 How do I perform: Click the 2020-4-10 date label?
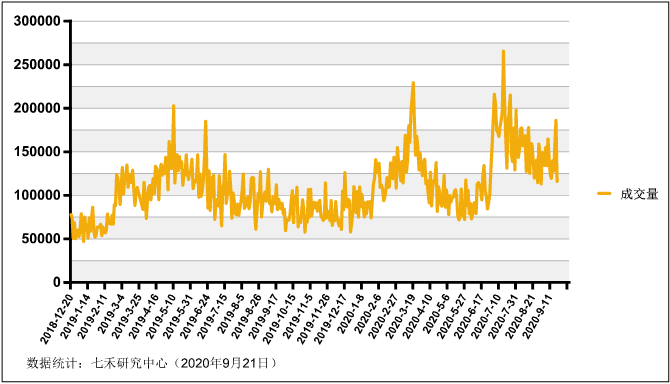coord(418,316)
